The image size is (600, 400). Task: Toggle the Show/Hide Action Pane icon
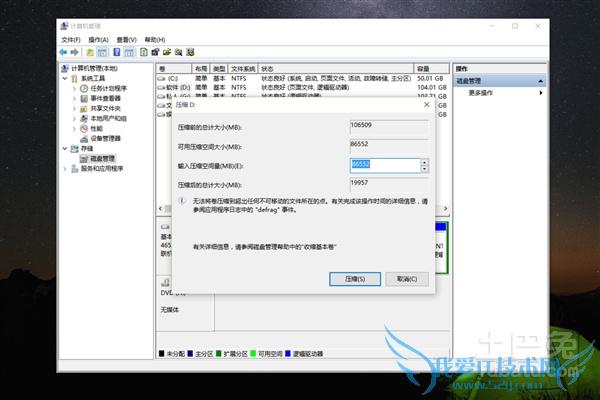coord(129,52)
